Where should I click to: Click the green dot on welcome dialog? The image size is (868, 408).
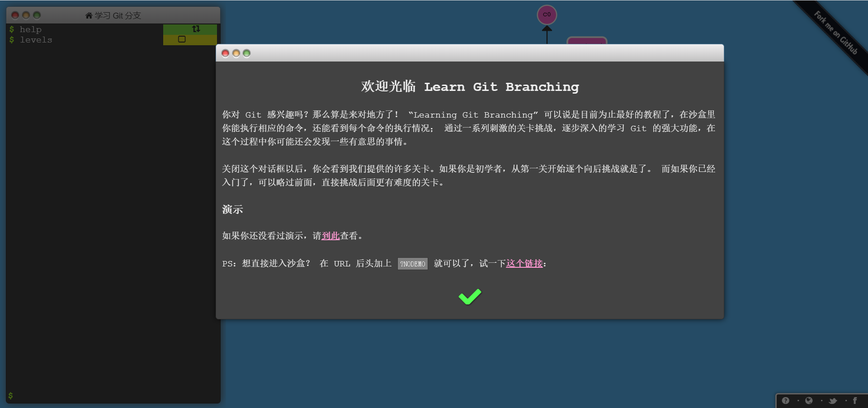[246, 53]
